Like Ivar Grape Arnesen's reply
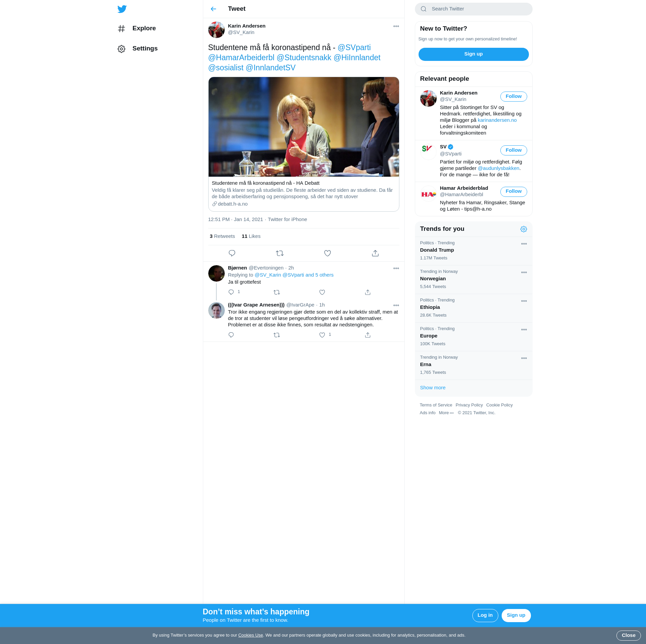 tap(322, 335)
